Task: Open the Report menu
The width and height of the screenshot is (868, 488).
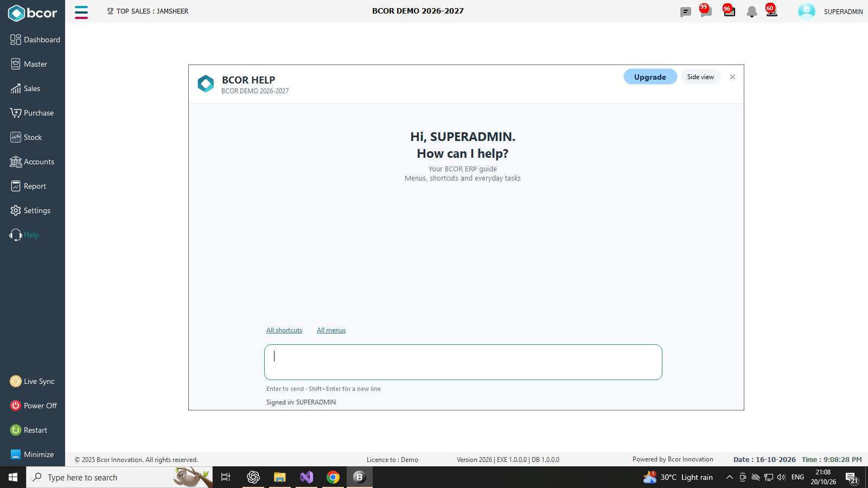Action: [28, 186]
